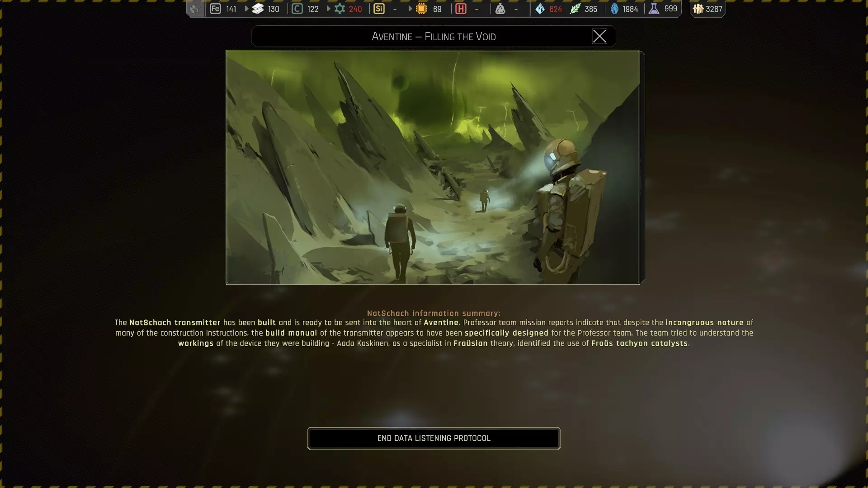Select the carbon (C) resource icon

pos(297,9)
